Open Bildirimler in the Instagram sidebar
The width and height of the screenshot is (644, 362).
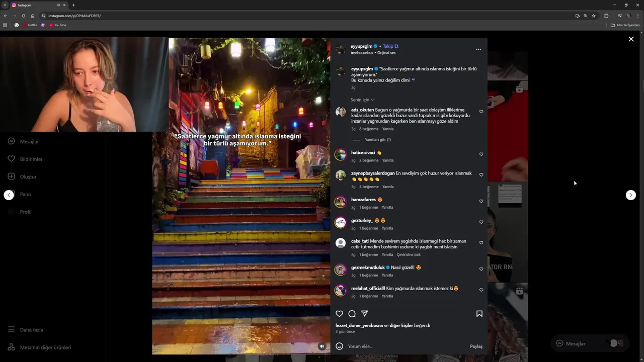pyautogui.click(x=25, y=159)
